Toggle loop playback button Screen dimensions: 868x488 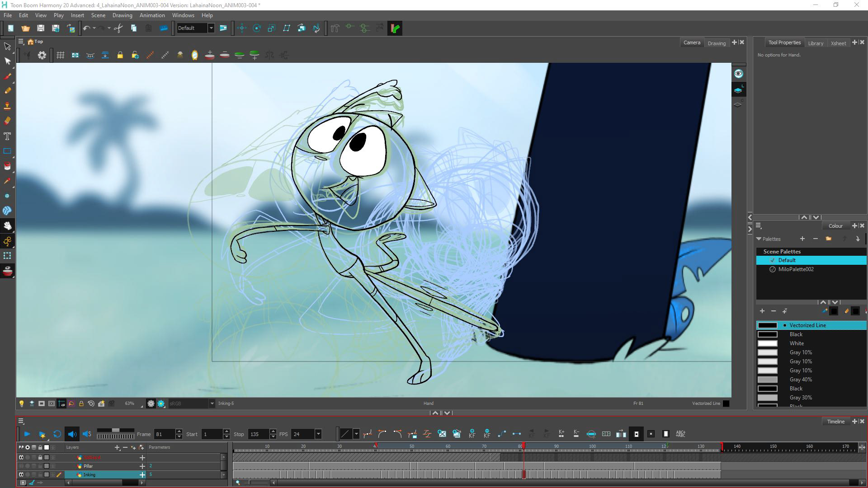click(x=57, y=434)
